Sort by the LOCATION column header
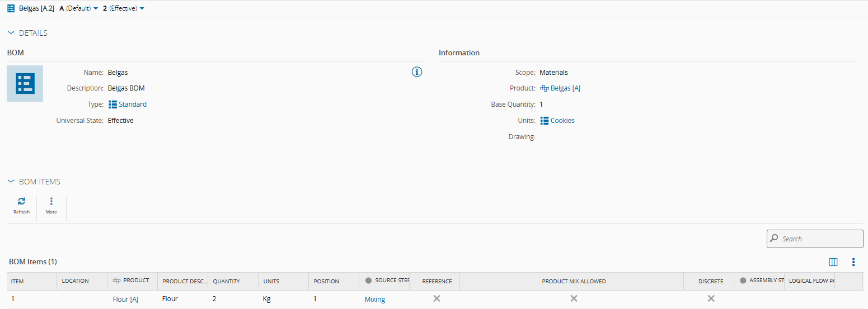Image resolution: width=868 pixels, height=309 pixels. (82, 281)
